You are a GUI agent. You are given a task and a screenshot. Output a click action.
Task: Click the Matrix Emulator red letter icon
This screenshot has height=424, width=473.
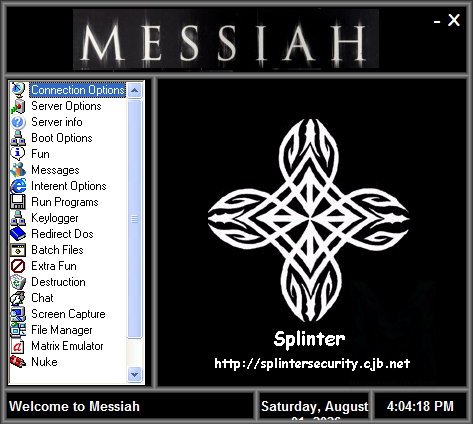pyautogui.click(x=18, y=346)
